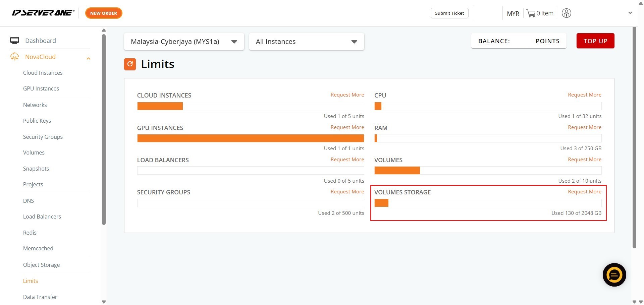
Task: Click the NovaCloud cloud icon
Action: click(x=14, y=57)
